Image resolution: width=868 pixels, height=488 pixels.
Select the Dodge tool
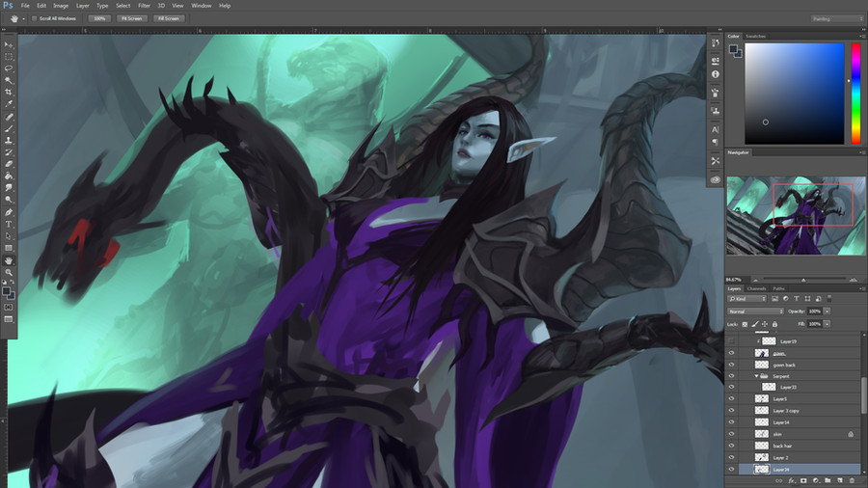click(x=9, y=200)
